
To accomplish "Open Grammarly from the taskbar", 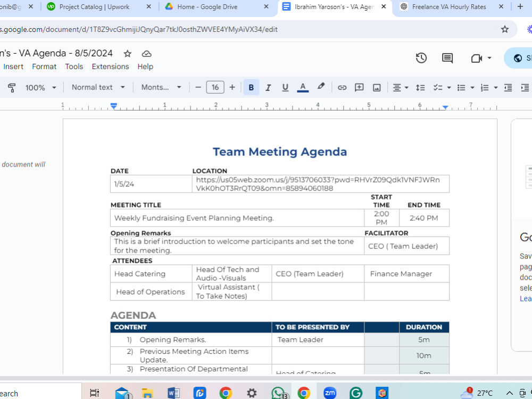I will tap(355, 393).
